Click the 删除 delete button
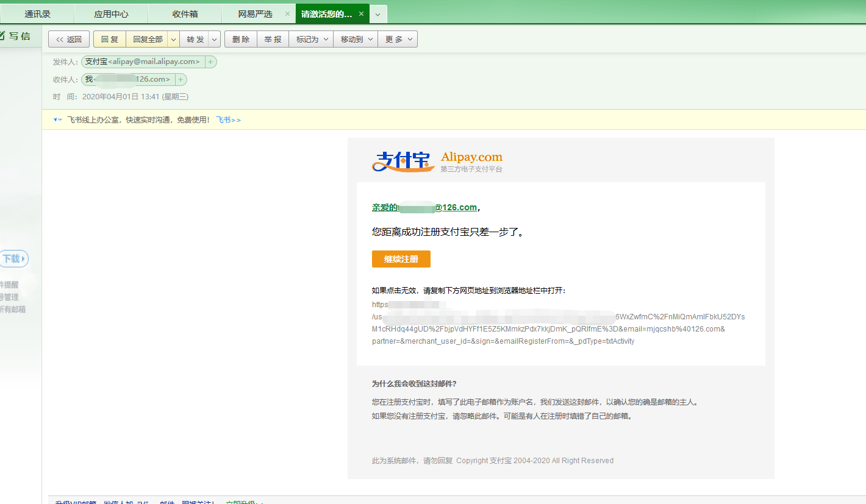The width and height of the screenshot is (866, 504). (241, 39)
